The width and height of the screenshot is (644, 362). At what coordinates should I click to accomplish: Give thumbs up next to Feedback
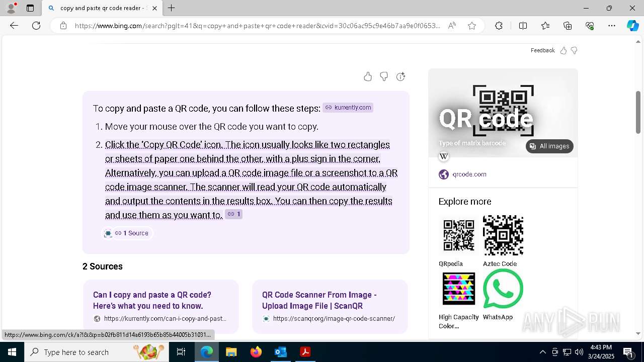click(x=563, y=50)
